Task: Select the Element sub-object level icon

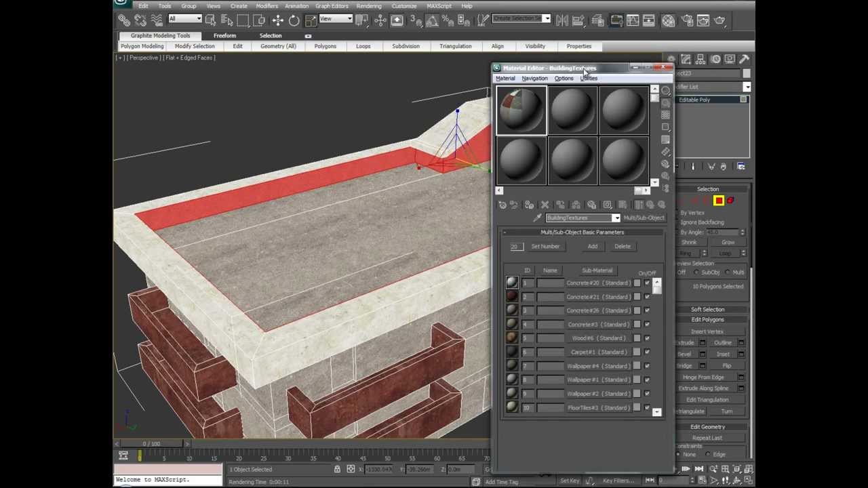Action: [x=730, y=201]
